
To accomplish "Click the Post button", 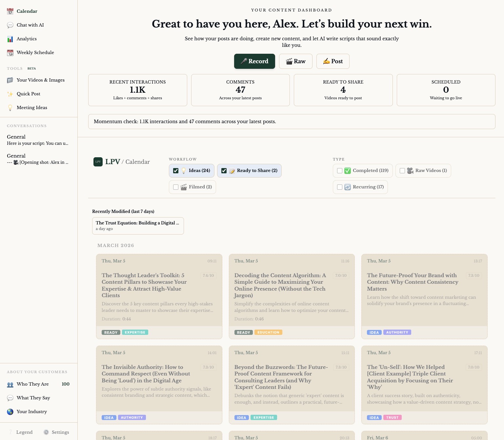I will pos(333,61).
